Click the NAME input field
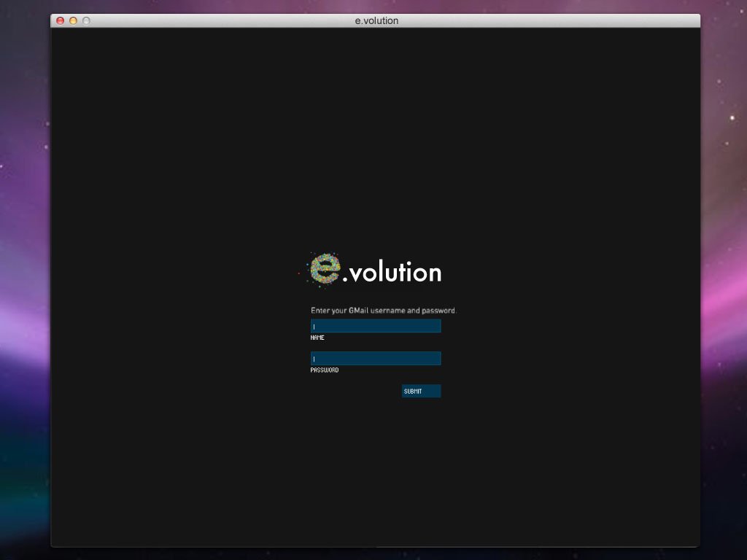The height and width of the screenshot is (560, 747). (x=376, y=326)
